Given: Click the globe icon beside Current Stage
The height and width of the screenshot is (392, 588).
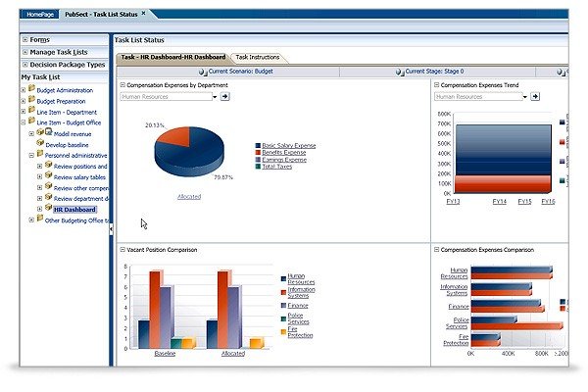Looking at the screenshot, I should click(400, 72).
